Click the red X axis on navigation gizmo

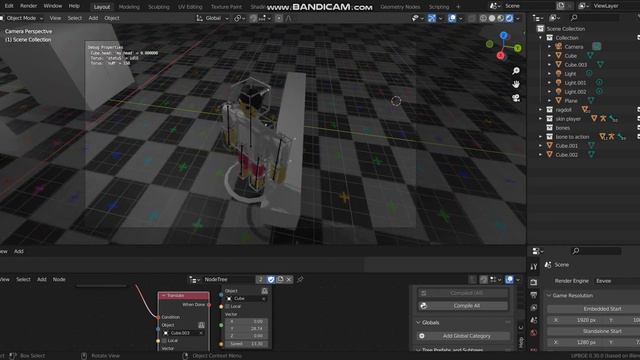point(500,56)
